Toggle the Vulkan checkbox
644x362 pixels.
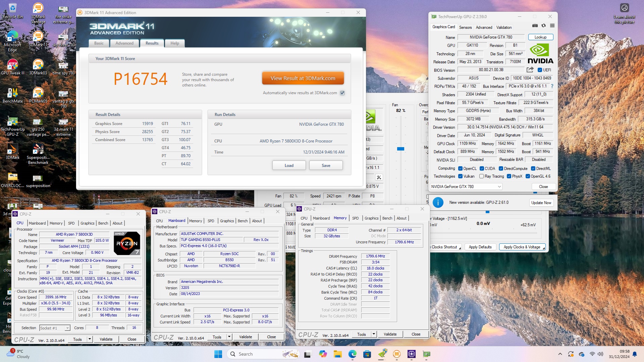tap(461, 176)
